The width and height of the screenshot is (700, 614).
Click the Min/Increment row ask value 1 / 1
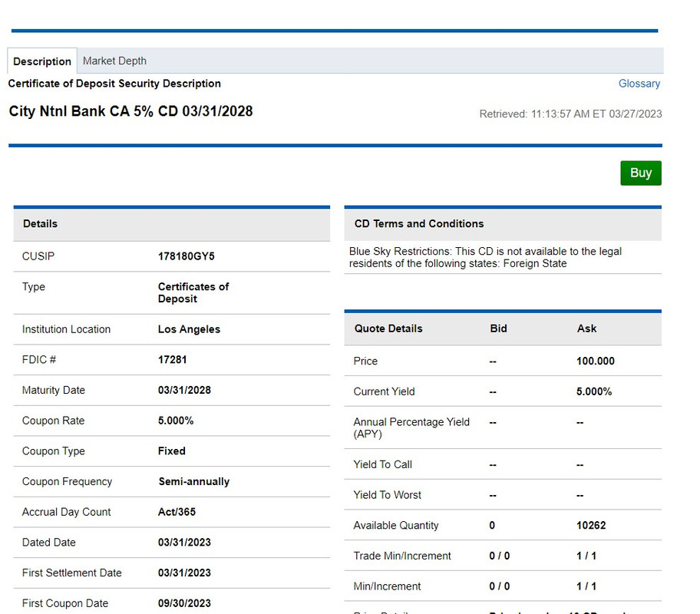click(586, 586)
